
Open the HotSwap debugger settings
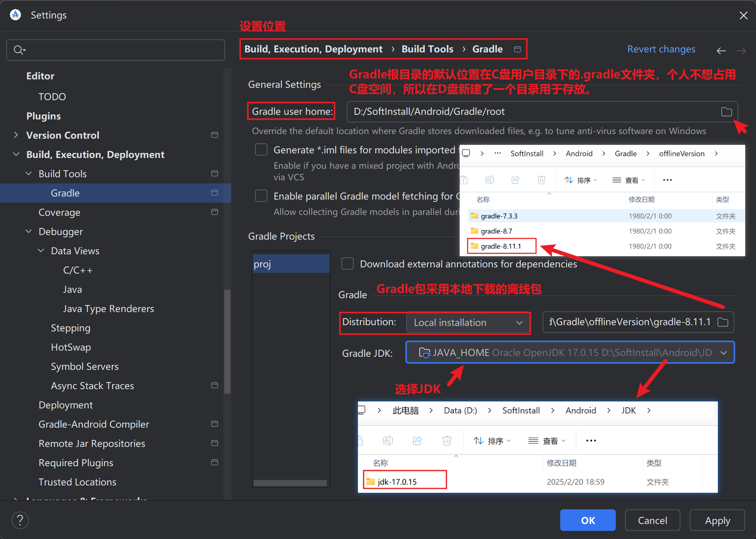coord(71,347)
